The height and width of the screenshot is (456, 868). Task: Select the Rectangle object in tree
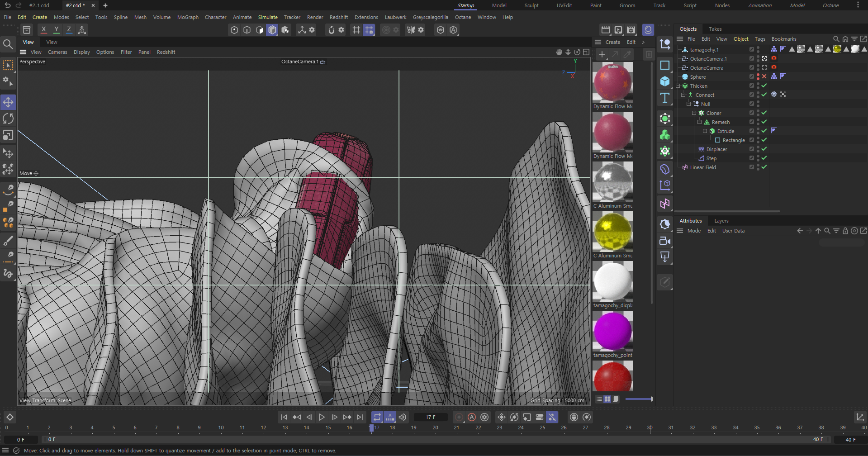click(x=733, y=140)
